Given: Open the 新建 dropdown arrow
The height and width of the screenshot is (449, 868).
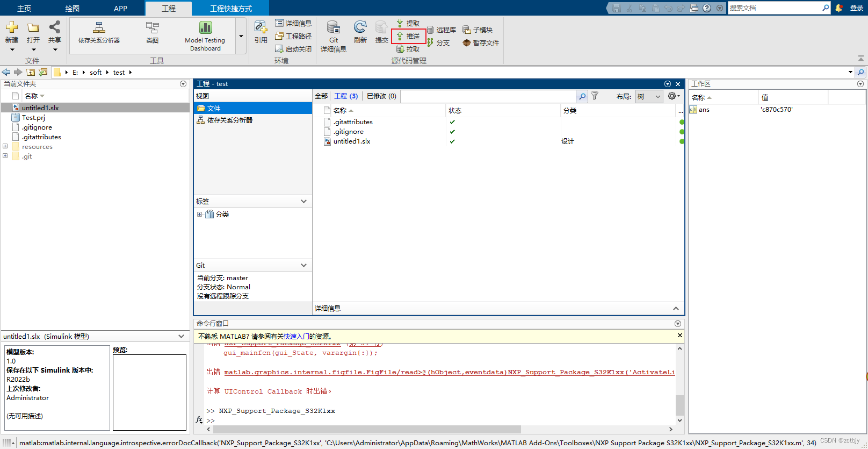Looking at the screenshot, I should [12, 49].
